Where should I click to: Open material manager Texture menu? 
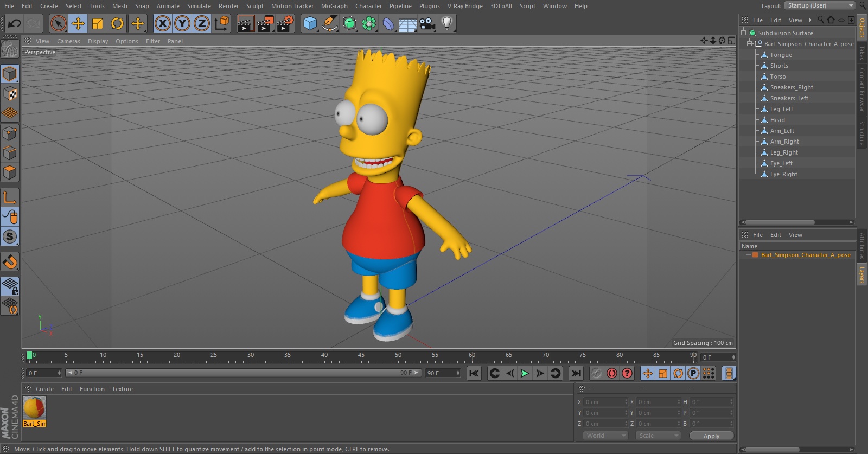pyautogui.click(x=122, y=389)
